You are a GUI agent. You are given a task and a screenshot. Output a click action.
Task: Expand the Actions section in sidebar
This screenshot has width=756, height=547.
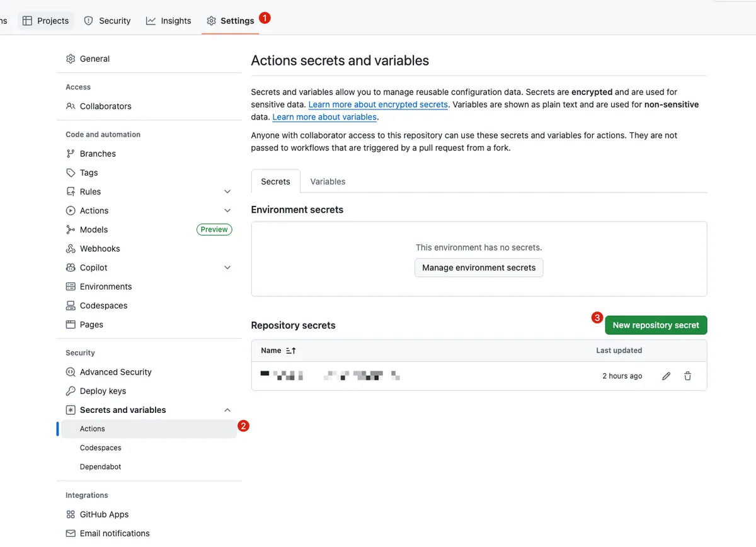point(227,210)
